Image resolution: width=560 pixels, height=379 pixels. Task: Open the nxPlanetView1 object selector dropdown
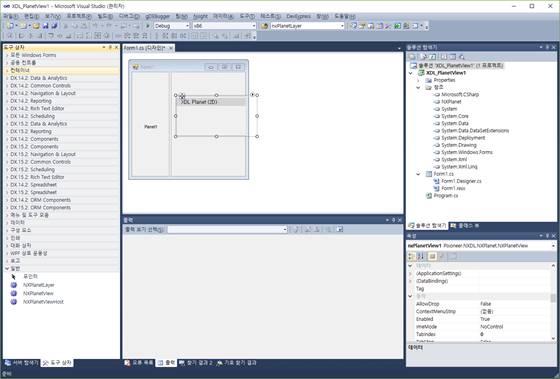click(x=553, y=246)
